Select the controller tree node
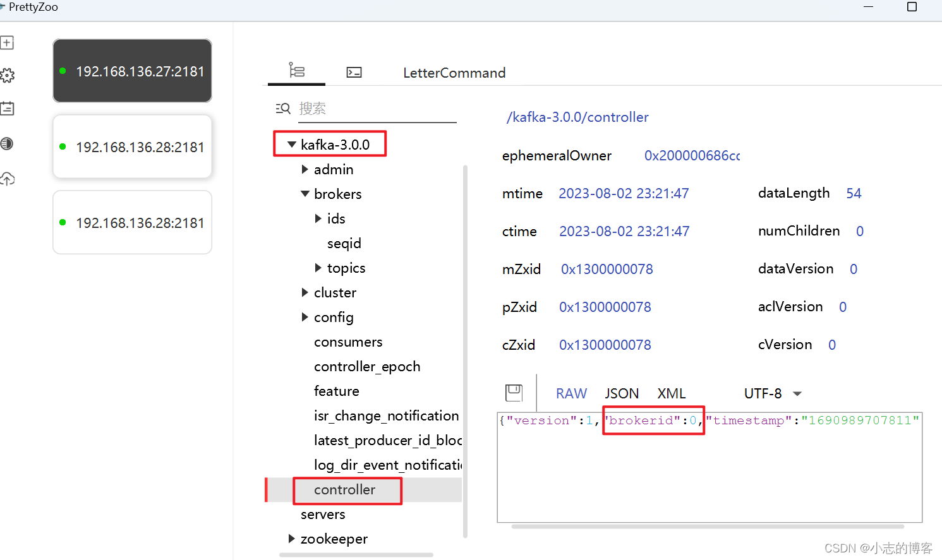 [x=345, y=489]
